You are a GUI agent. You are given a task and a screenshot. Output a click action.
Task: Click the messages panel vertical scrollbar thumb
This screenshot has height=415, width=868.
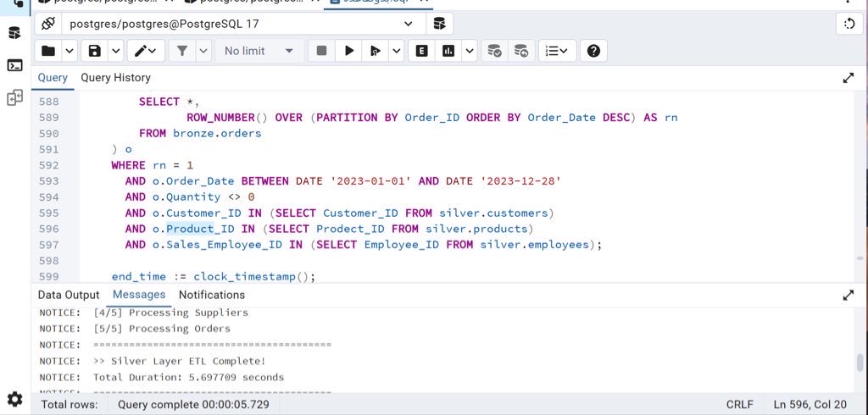click(x=860, y=363)
